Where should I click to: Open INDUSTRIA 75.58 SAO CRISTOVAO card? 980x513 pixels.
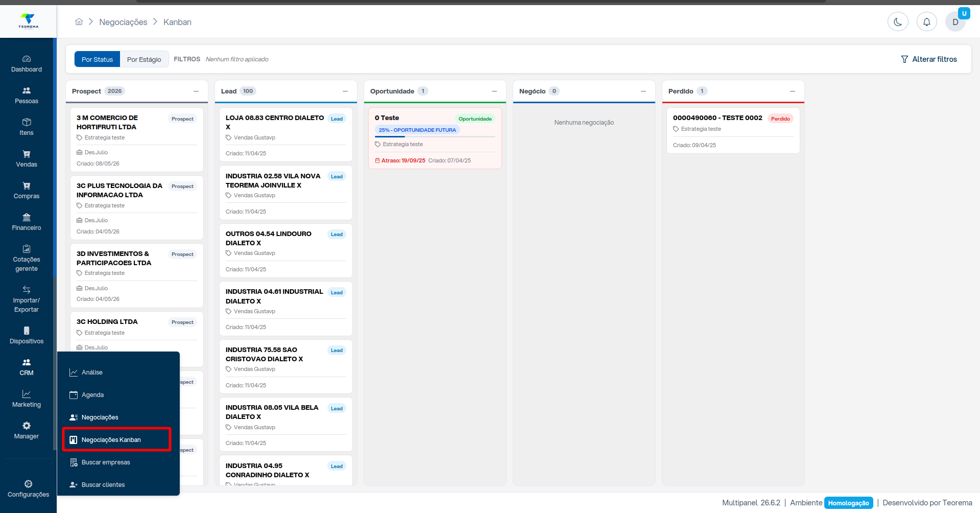286,366
